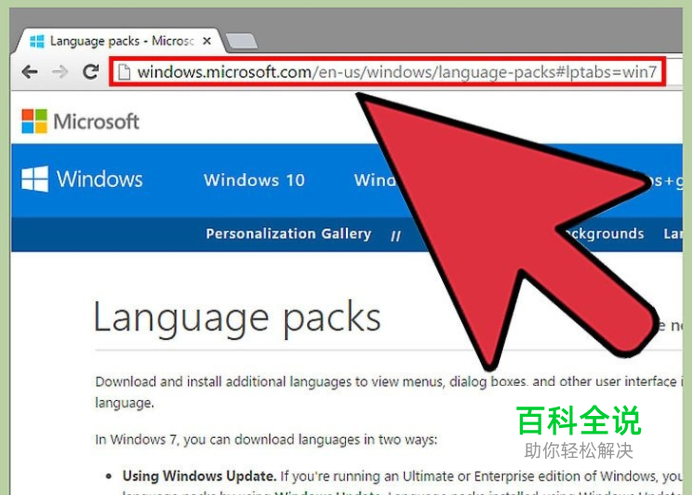Image resolution: width=692 pixels, height=495 pixels.
Task: Click the address bar URL field
Action: [387, 72]
